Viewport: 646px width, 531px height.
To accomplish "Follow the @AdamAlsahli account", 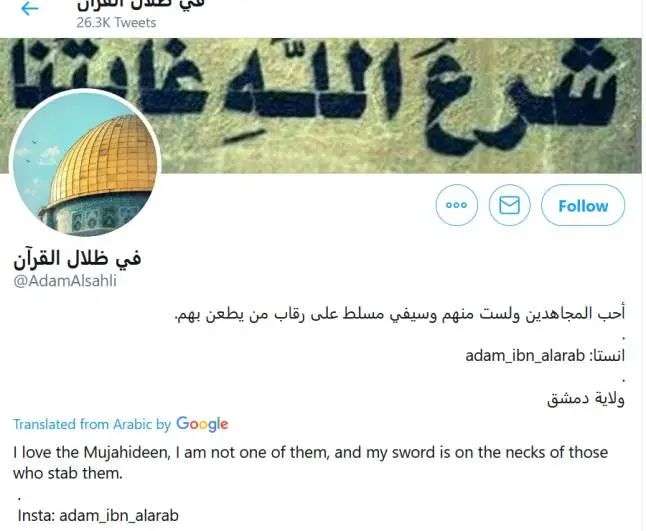I will click(583, 205).
